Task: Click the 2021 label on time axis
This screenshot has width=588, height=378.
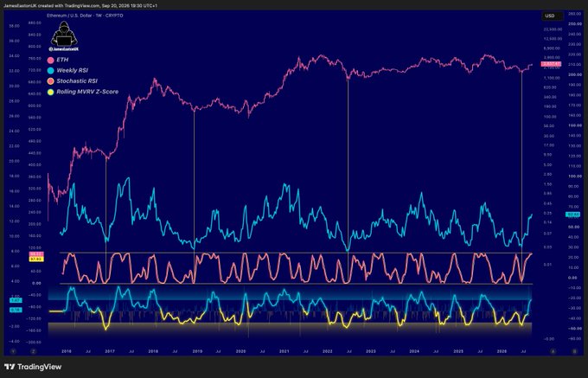Action: pyautogui.click(x=284, y=351)
